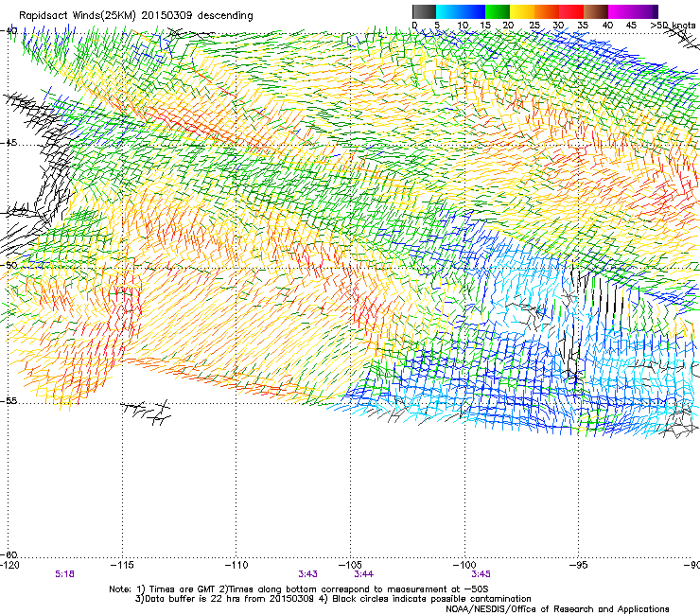The height and width of the screenshot is (615, 700).
Task: Click the longitude label "-120"
Action: tap(9, 565)
